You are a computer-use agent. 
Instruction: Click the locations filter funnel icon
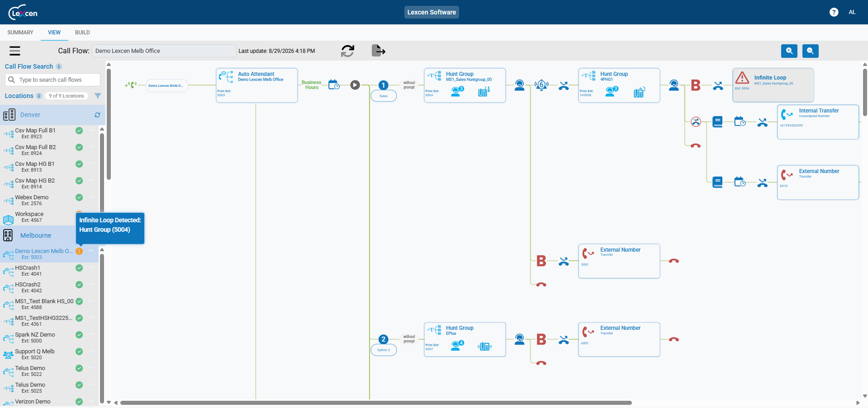point(98,96)
